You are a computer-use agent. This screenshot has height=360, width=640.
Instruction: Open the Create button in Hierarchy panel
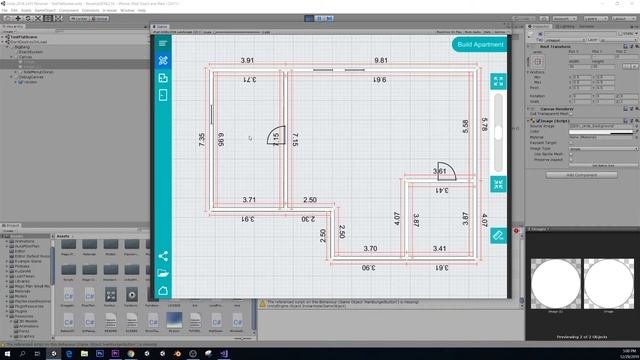[x=9, y=31]
